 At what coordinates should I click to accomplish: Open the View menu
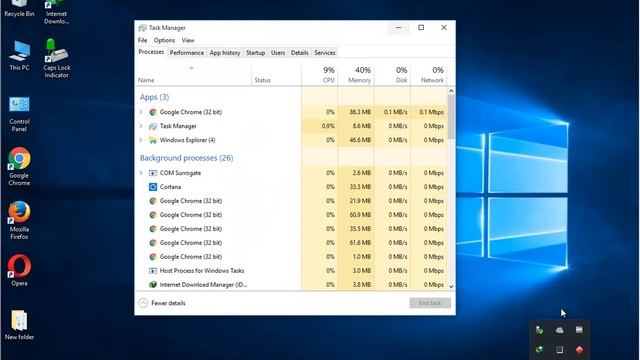188,40
